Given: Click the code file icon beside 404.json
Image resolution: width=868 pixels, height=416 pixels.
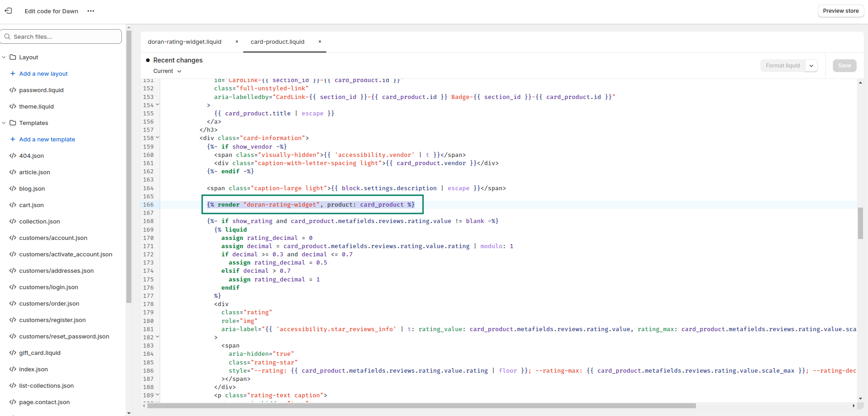Looking at the screenshot, I should click(13, 156).
